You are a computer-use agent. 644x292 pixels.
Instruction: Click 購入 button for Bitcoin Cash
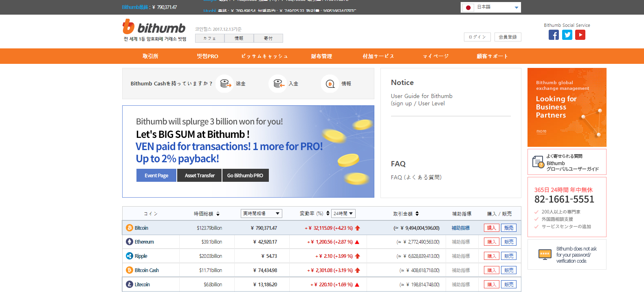(x=492, y=270)
